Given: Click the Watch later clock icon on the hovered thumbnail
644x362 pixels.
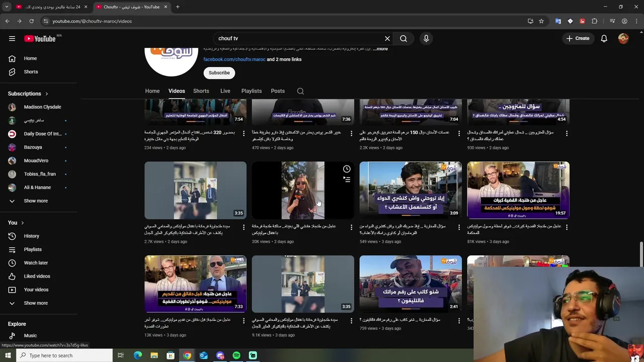Looking at the screenshot, I should click(347, 169).
